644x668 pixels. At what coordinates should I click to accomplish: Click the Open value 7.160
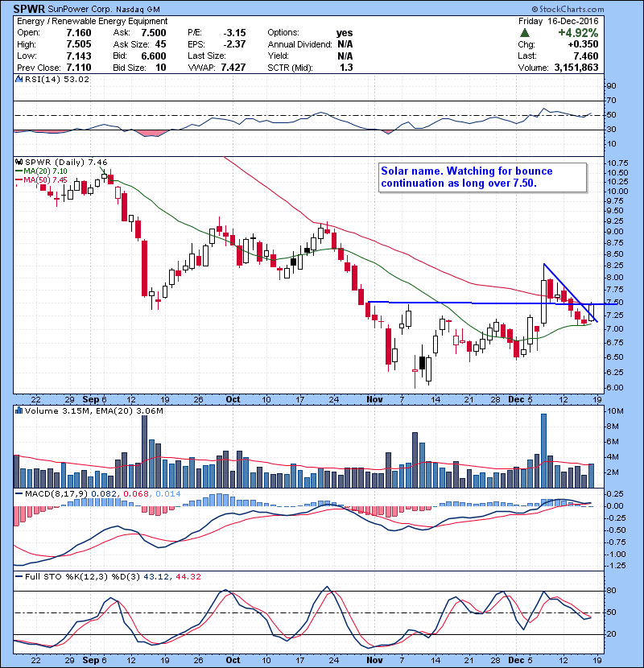click(79, 33)
